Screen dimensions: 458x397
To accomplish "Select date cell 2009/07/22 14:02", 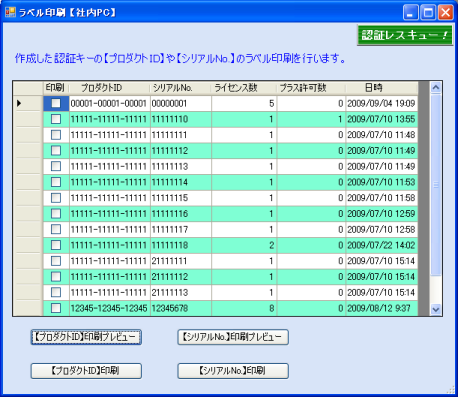I will click(x=382, y=245).
